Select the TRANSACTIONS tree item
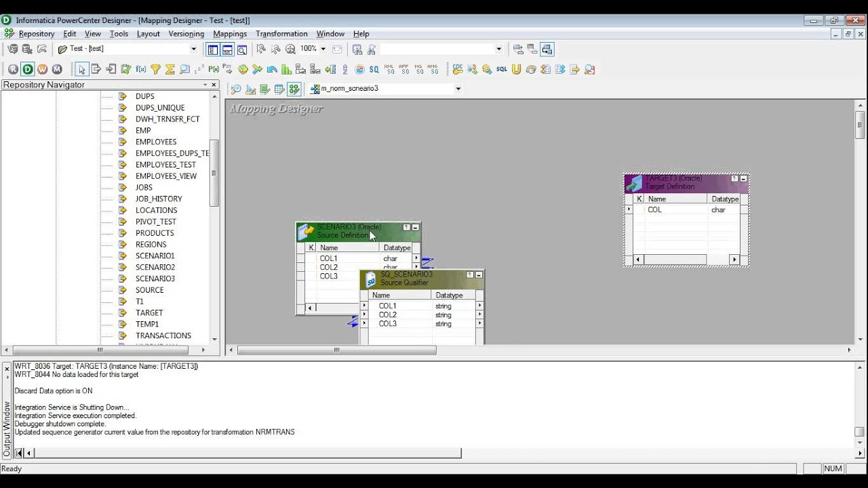 coord(163,335)
